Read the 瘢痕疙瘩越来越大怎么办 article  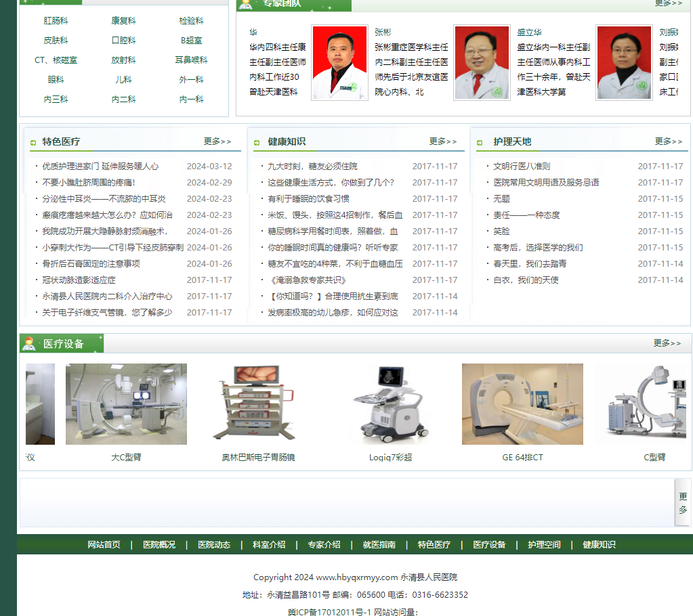pyautogui.click(x=107, y=215)
